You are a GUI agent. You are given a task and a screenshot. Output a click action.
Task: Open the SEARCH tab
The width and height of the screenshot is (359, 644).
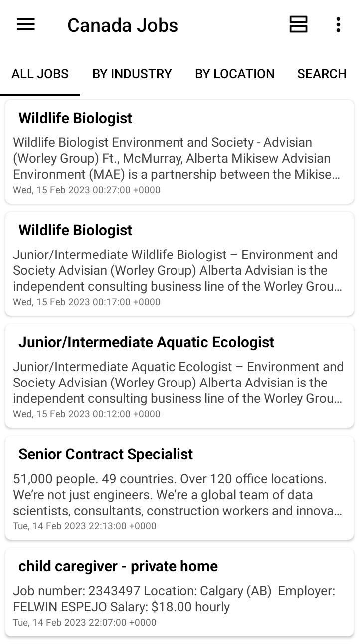322,74
